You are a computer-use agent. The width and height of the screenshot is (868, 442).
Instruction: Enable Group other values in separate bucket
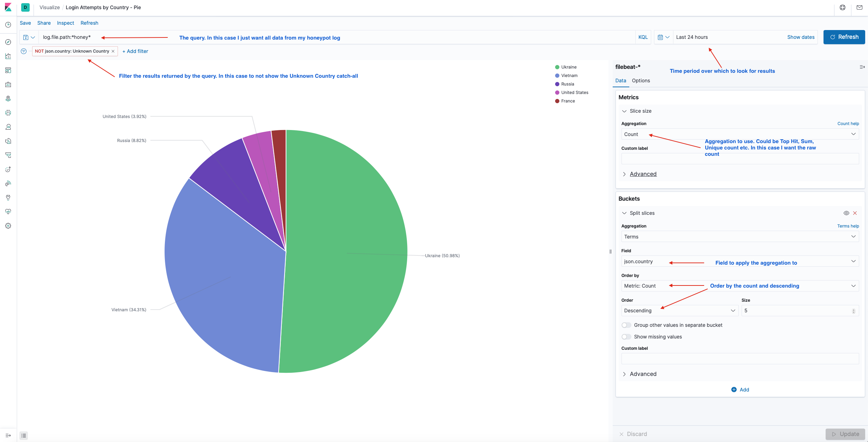click(626, 325)
